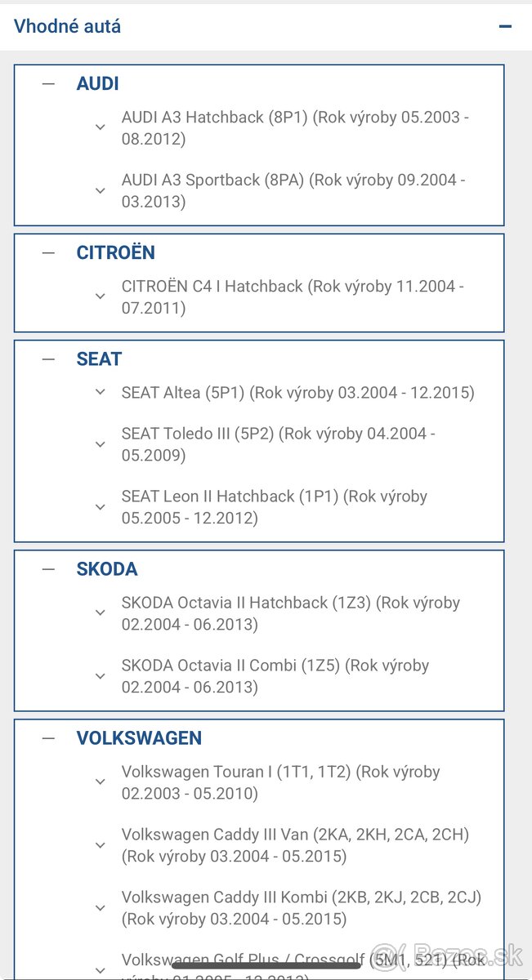The height and width of the screenshot is (980, 532).
Task: Expand the CITROËN C4 I Hatchback chevron
Action: tap(101, 296)
